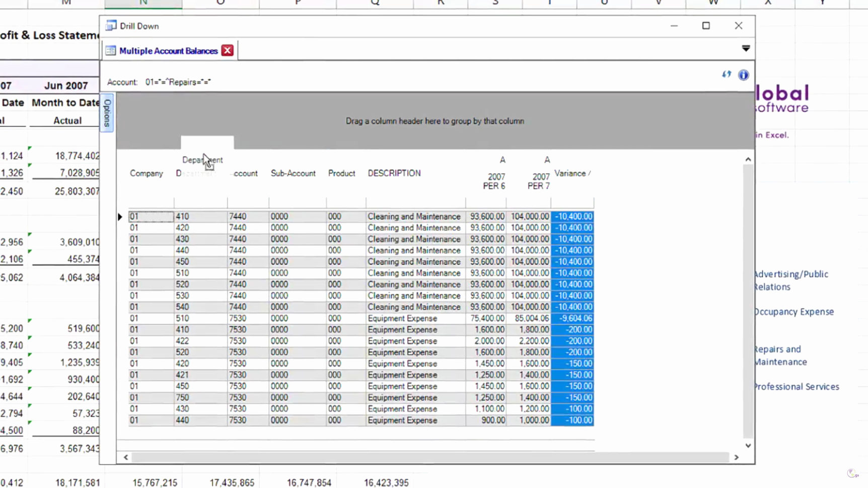Click the horizontal scrollbar right arrow
The height and width of the screenshot is (488, 868).
(736, 457)
